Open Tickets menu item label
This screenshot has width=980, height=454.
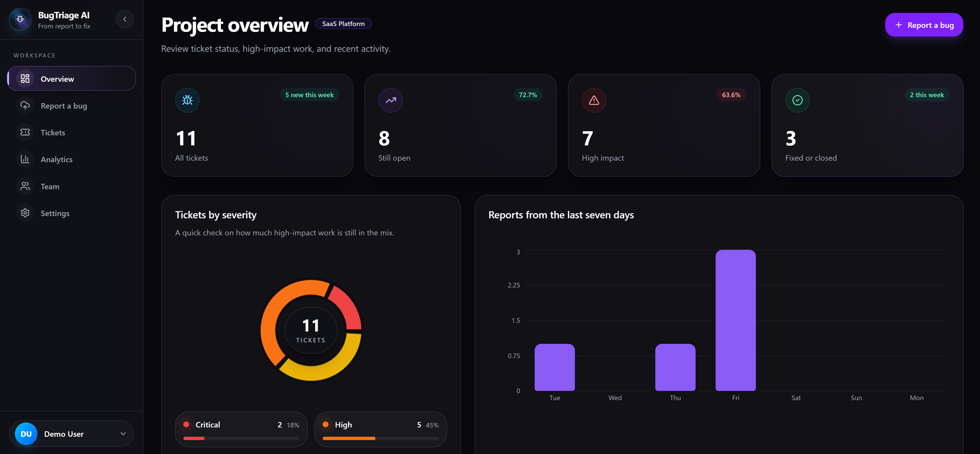pos(53,133)
